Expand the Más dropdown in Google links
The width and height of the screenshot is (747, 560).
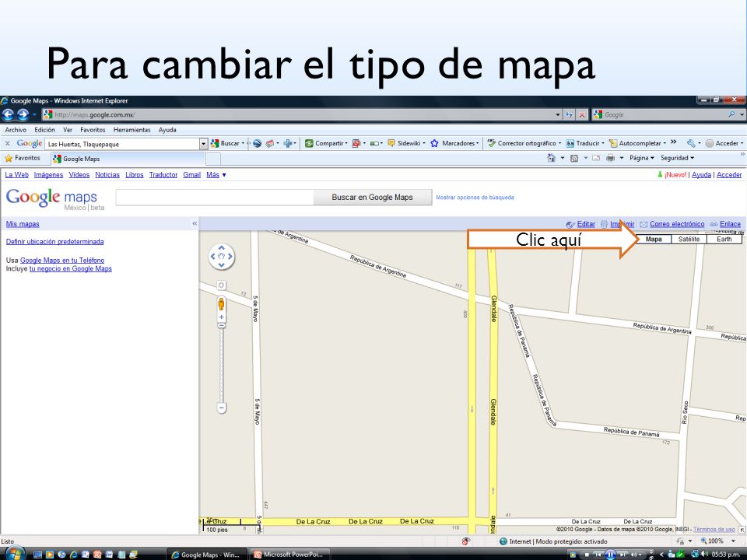216,175
